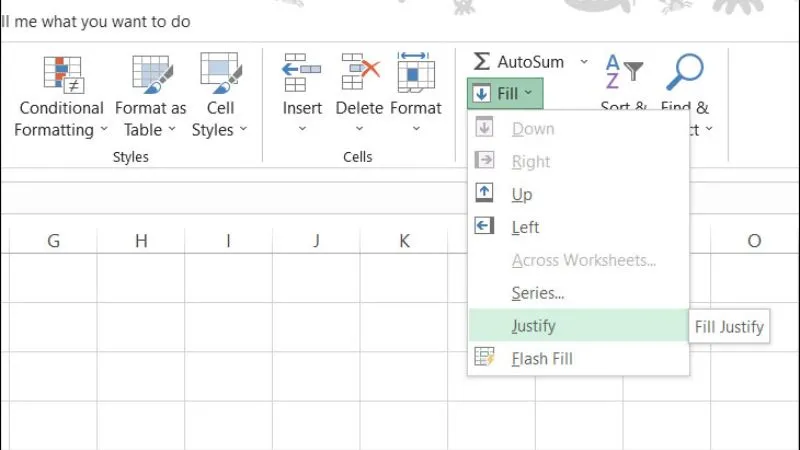This screenshot has width=800, height=450.
Task: Click the Format as Table icon
Action: click(152, 74)
